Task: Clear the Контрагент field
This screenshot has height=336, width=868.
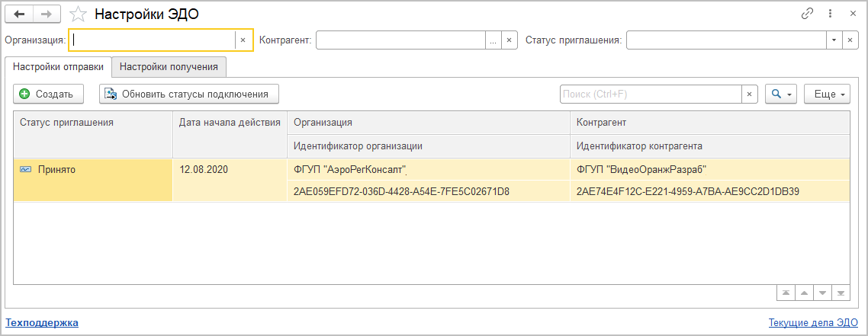Action: (x=510, y=40)
